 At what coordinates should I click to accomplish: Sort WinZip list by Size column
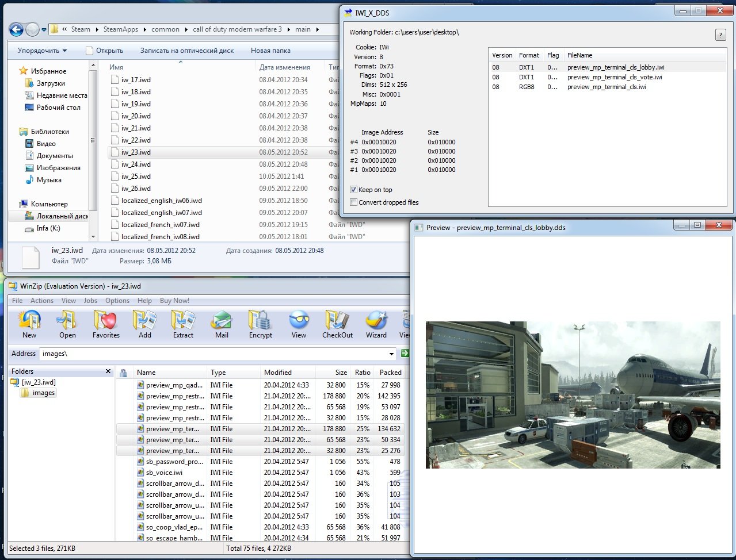pyautogui.click(x=331, y=373)
